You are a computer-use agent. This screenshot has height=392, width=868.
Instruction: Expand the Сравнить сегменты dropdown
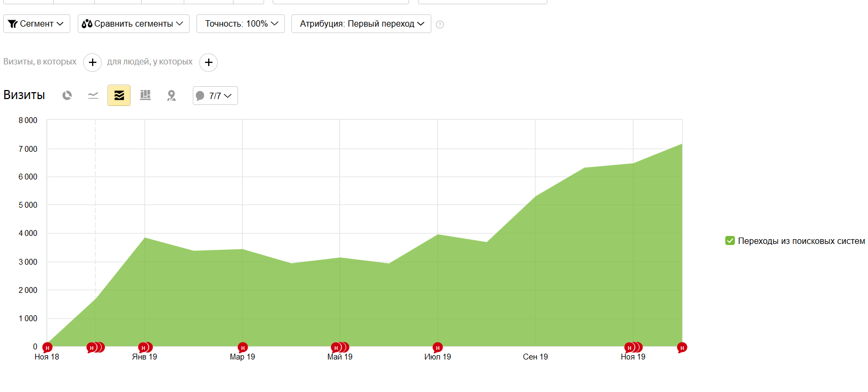coord(133,23)
